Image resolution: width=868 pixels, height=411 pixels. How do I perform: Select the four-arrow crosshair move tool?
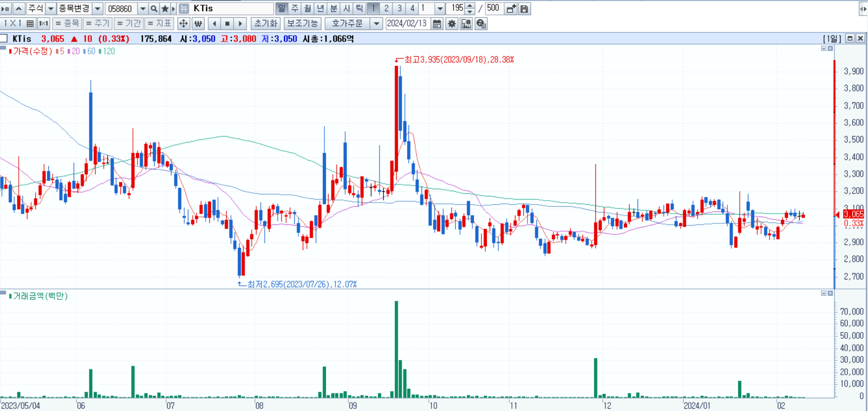[x=183, y=23]
